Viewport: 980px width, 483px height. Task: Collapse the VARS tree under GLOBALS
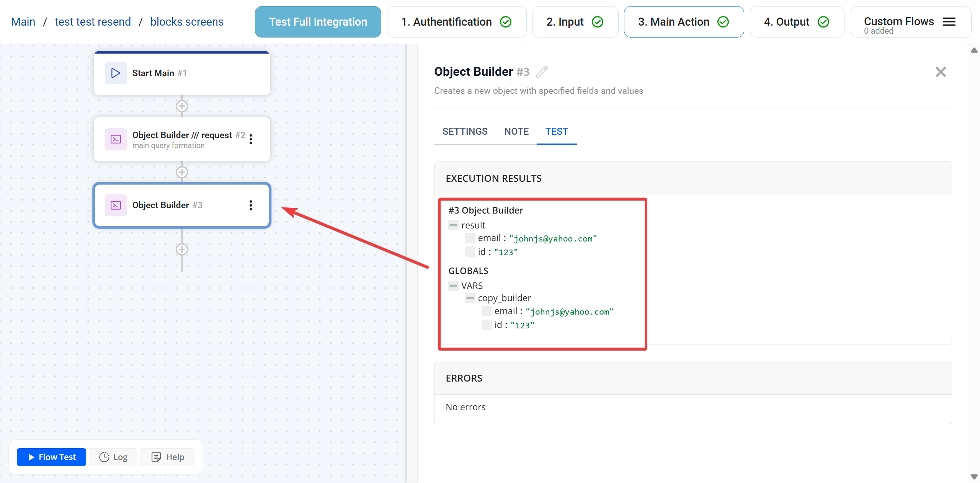(x=453, y=286)
